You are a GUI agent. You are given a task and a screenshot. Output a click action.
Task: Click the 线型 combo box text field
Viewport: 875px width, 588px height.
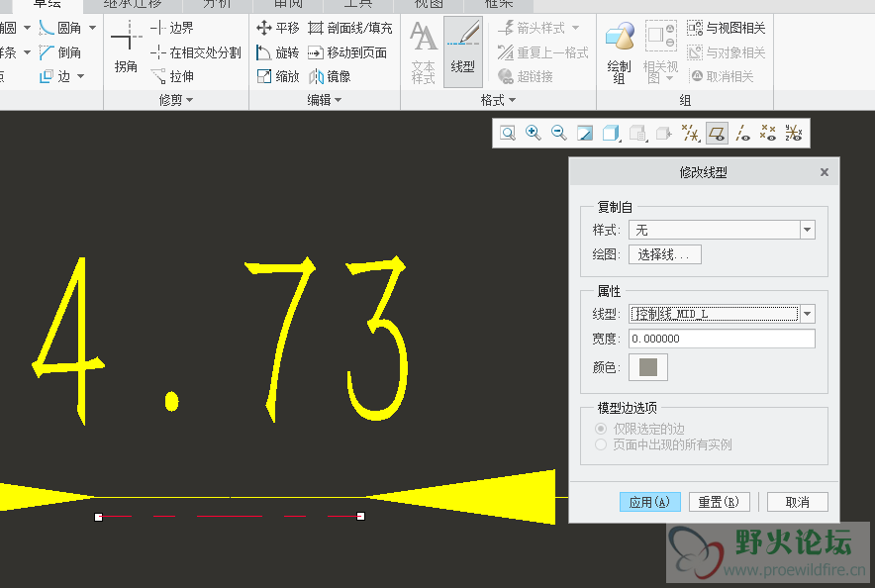[x=715, y=314]
